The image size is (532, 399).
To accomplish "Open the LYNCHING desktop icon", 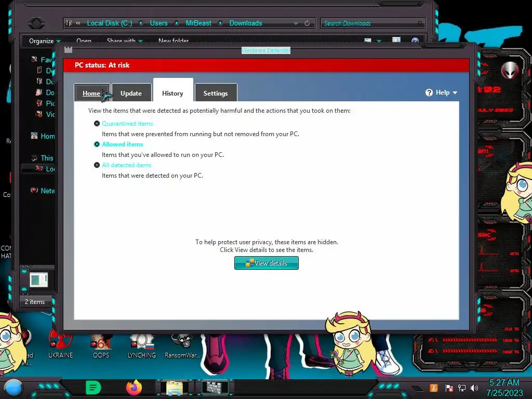I will 142,345.
